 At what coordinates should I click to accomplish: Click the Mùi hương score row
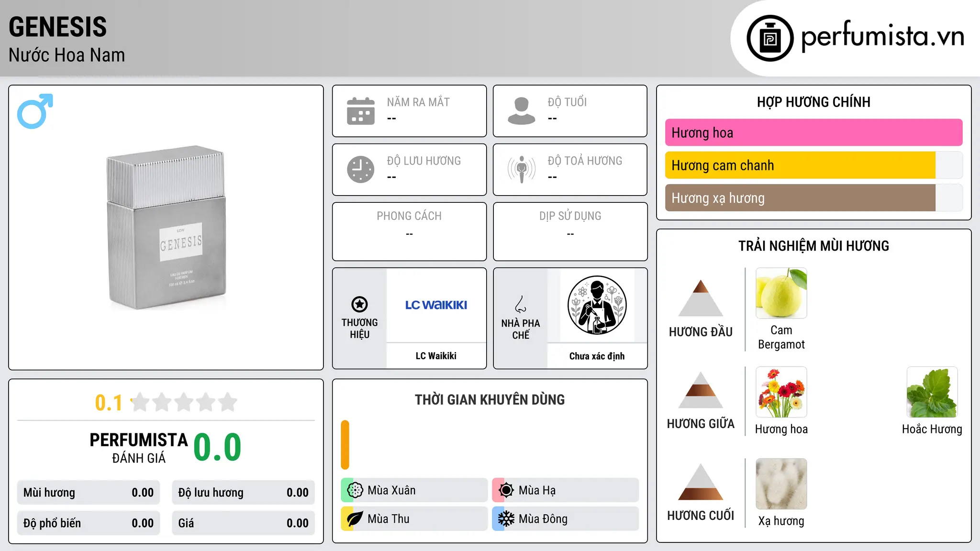pos(89,493)
